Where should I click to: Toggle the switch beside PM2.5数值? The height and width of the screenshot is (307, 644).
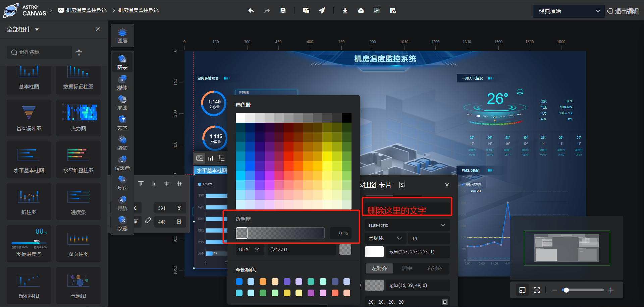click(x=490, y=170)
